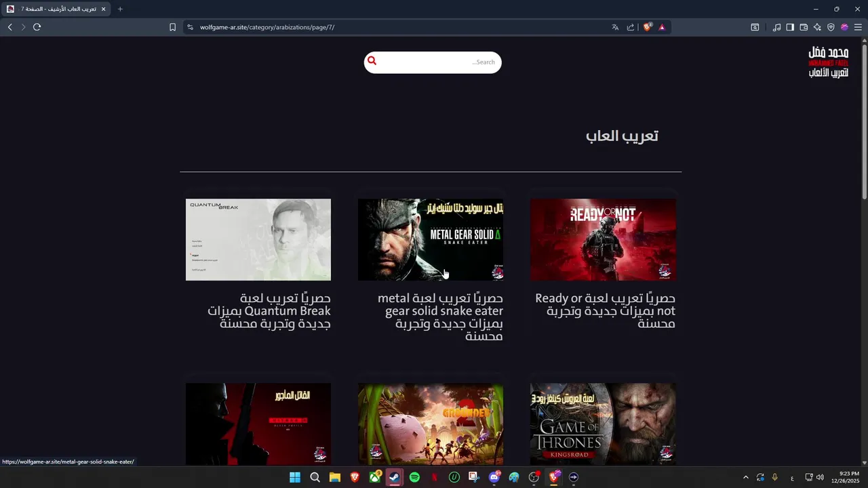Open the Metal Gear Solid Snake Eater thumbnail
This screenshot has width=868, height=488.
[431, 239]
